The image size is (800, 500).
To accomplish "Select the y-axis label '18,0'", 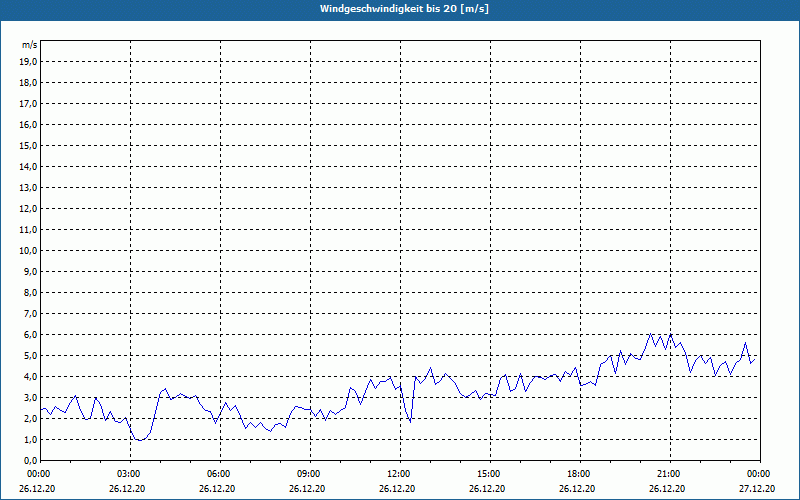I will [x=28, y=83].
